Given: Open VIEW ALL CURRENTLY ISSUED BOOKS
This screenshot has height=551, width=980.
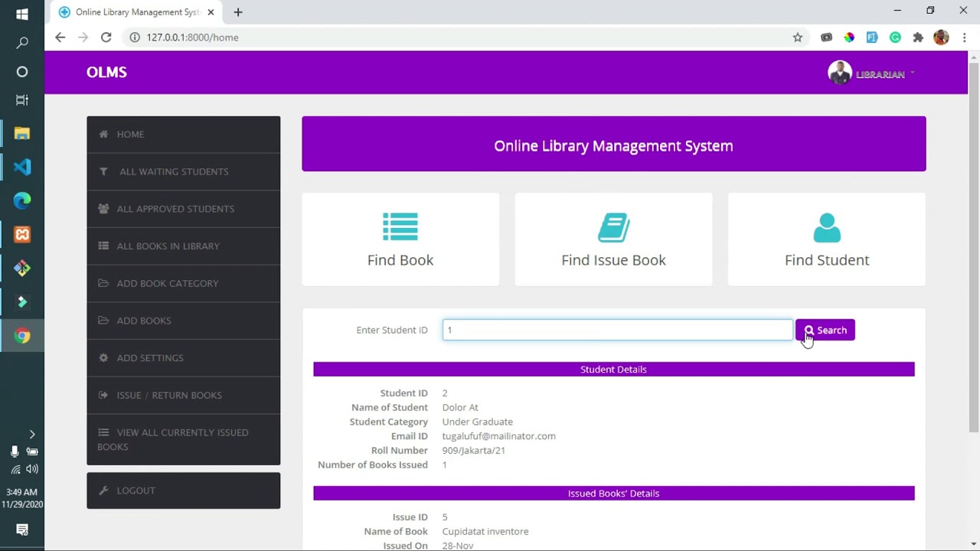Looking at the screenshot, I should click(x=183, y=439).
